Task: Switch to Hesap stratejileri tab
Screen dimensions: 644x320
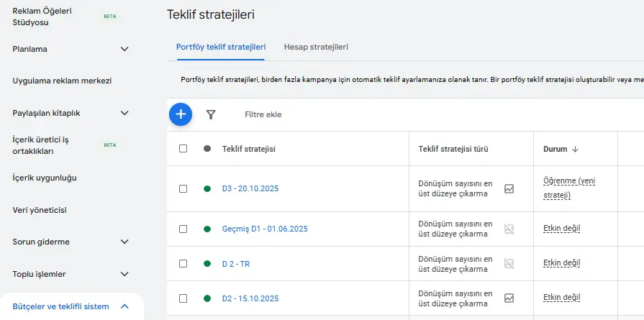Action: 316,47
